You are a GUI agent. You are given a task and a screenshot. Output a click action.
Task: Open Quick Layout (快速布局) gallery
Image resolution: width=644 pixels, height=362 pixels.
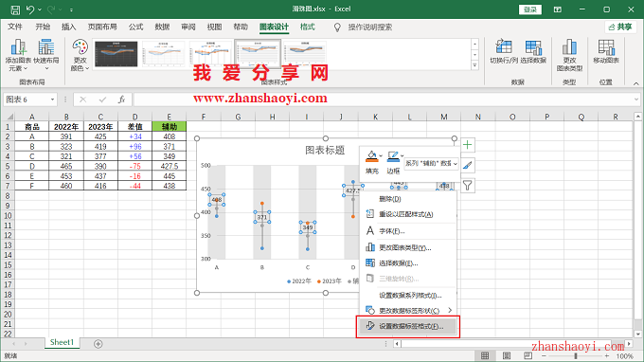click(x=46, y=55)
